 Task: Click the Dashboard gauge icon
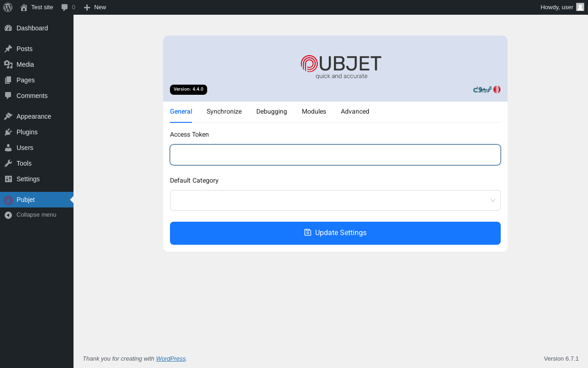tap(8, 28)
